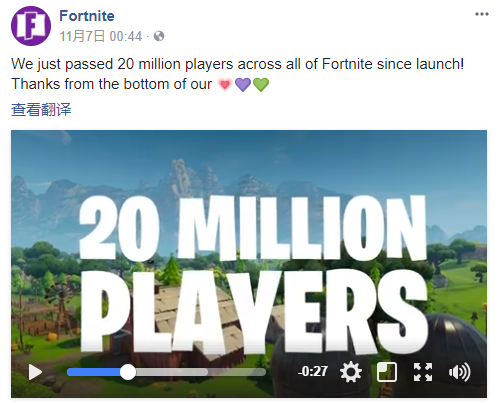Click 查看翻译 to see translation
Viewport: 498px width, 403px height.
point(41,109)
